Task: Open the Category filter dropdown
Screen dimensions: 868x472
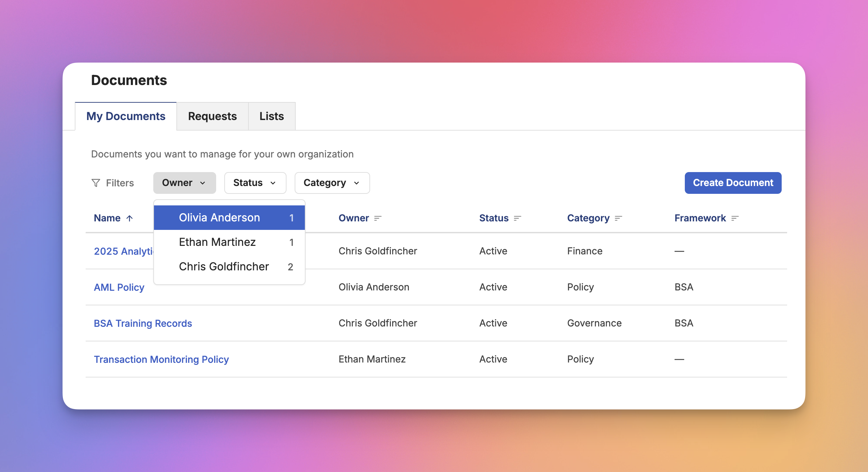Action: point(332,183)
